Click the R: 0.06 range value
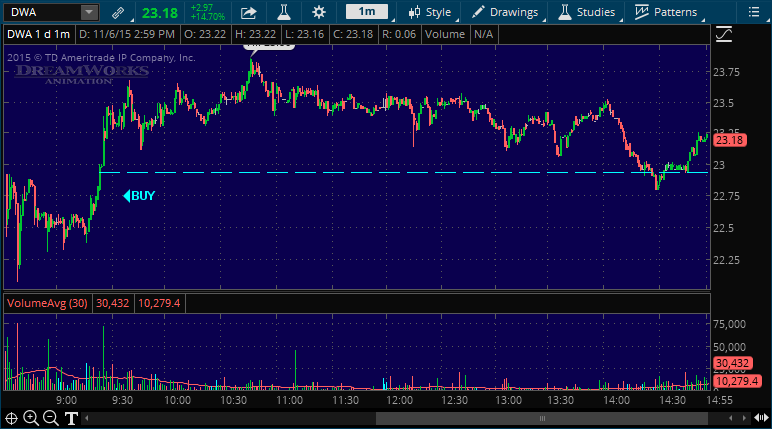Image resolution: width=772 pixels, height=429 pixels. 399,34
